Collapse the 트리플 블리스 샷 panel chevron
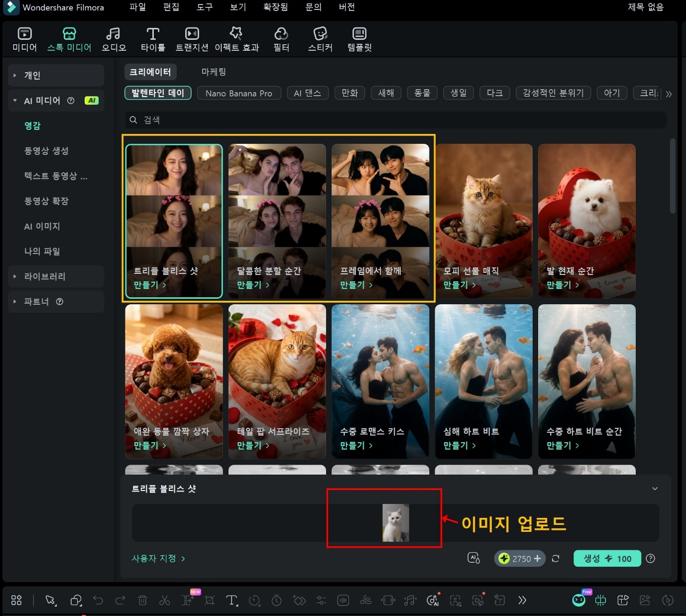 coord(655,489)
